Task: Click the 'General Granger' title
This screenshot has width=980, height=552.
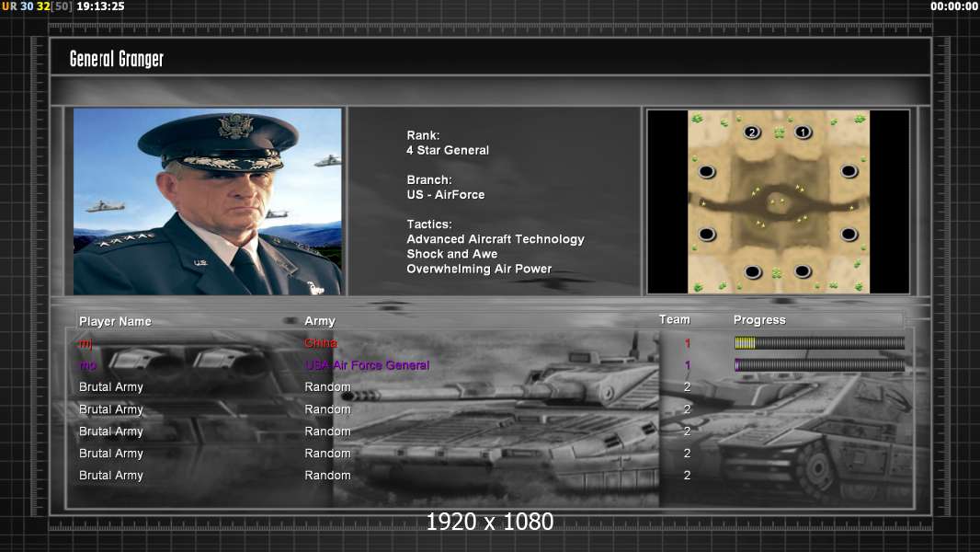Action: (x=116, y=59)
